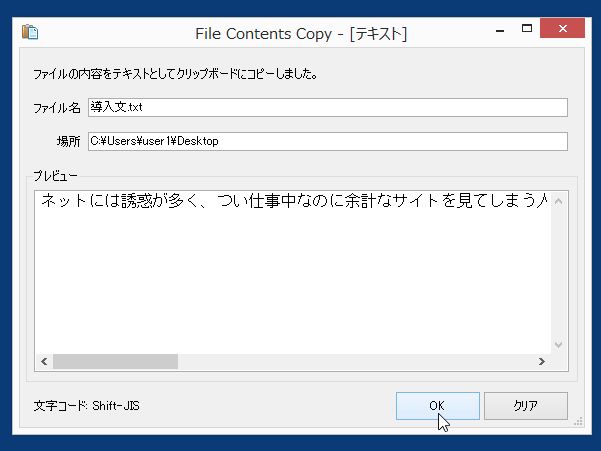601x451 pixels.
Task: Minimize the File Contents Copy window
Action: pos(500,31)
